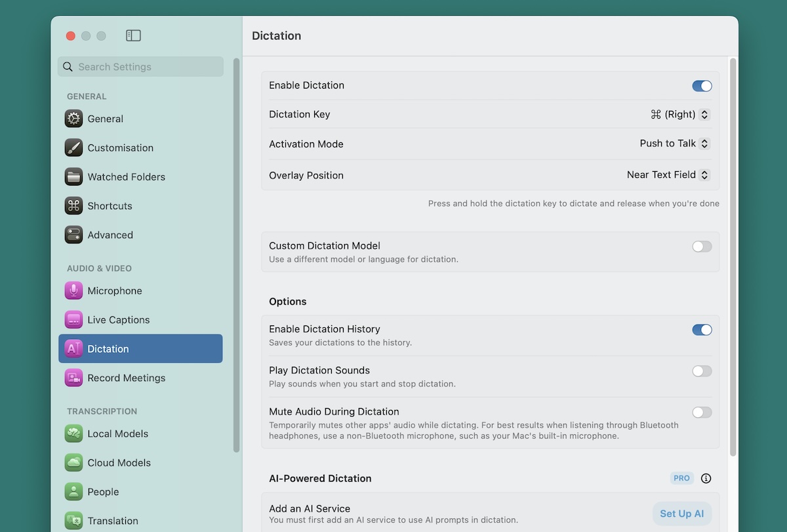Click the Live Captions icon

(73, 319)
